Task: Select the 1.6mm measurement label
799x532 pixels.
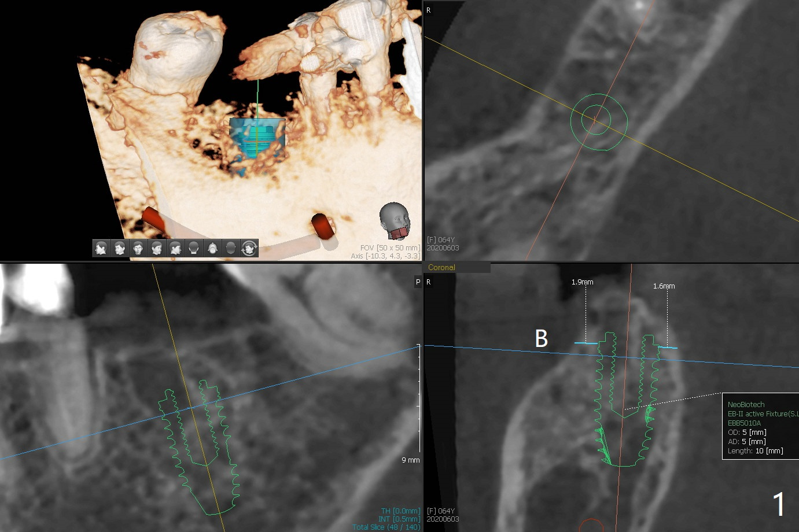Action: tap(664, 286)
